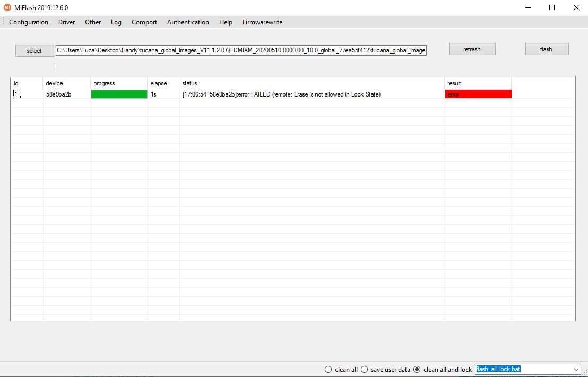The width and height of the screenshot is (588, 377).
Task: Select device 58e9ba2b in the list
Action: (x=58, y=94)
